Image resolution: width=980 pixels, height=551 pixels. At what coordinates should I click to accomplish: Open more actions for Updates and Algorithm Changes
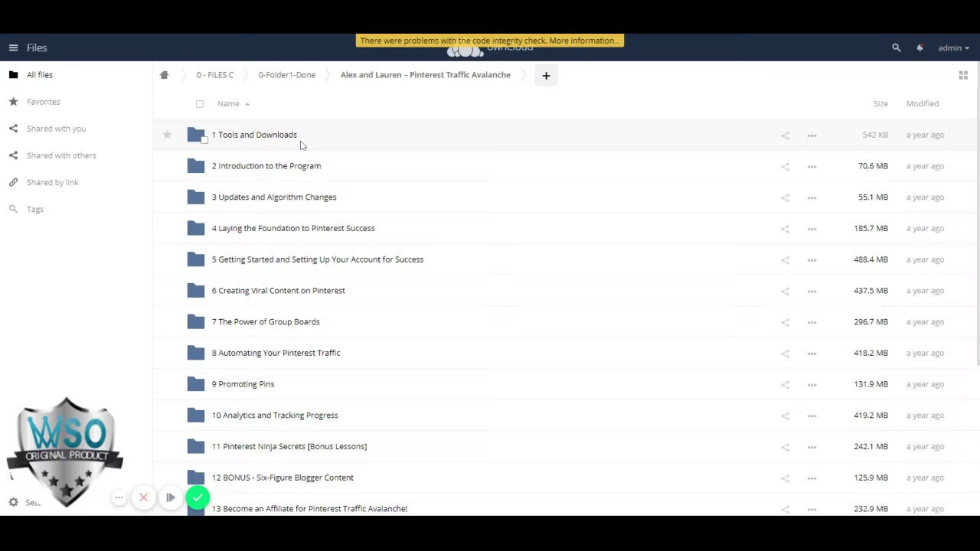[x=812, y=197]
